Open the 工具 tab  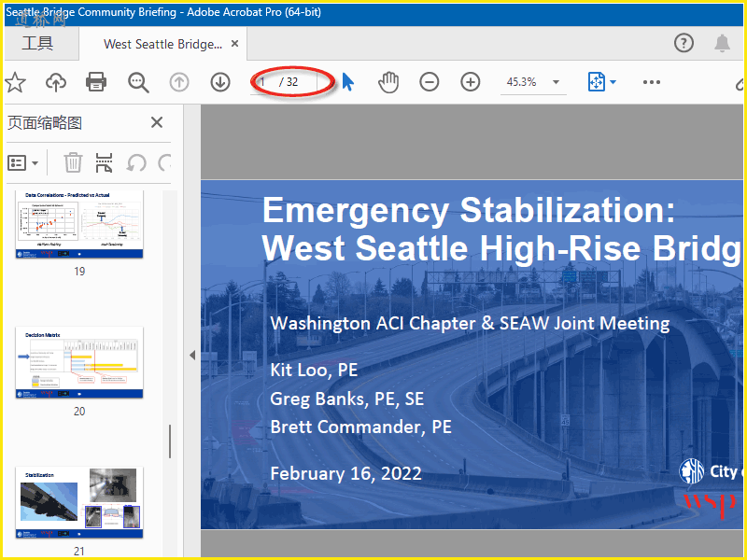tap(38, 43)
